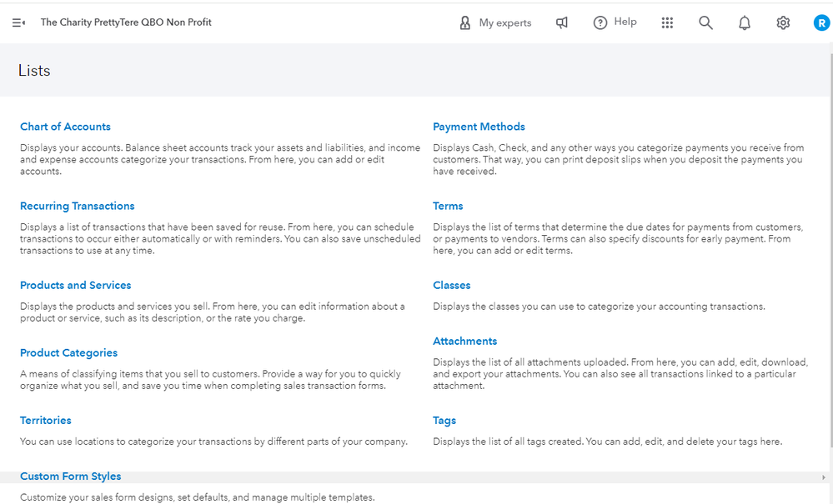Click the blue R profile avatar
This screenshot has width=833, height=504.
[821, 23]
